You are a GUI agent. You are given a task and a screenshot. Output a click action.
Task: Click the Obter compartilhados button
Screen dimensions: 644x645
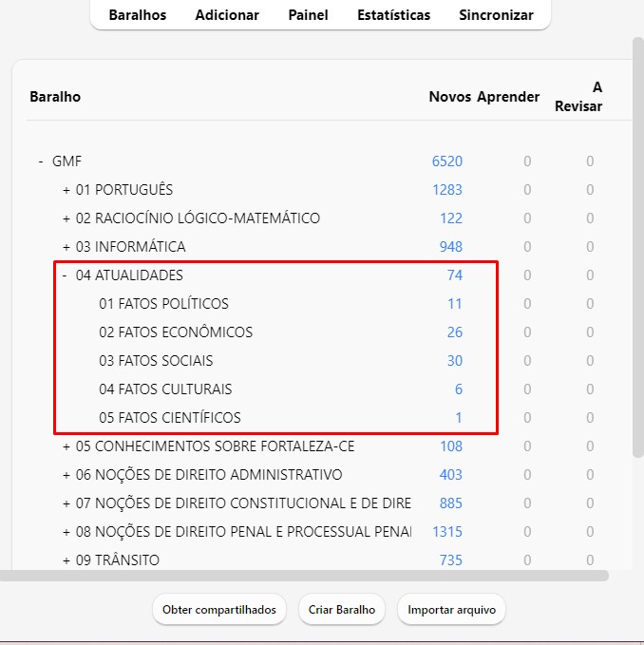point(219,610)
